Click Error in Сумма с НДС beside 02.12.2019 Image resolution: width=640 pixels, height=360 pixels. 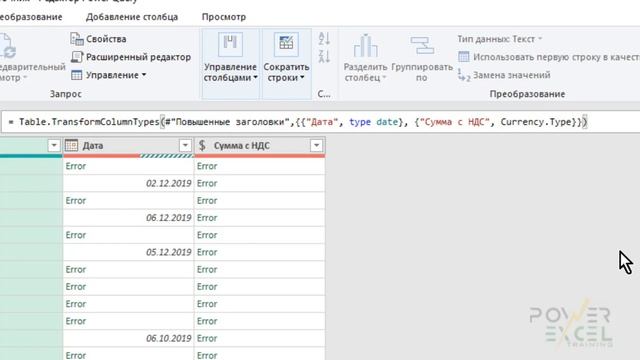click(207, 183)
